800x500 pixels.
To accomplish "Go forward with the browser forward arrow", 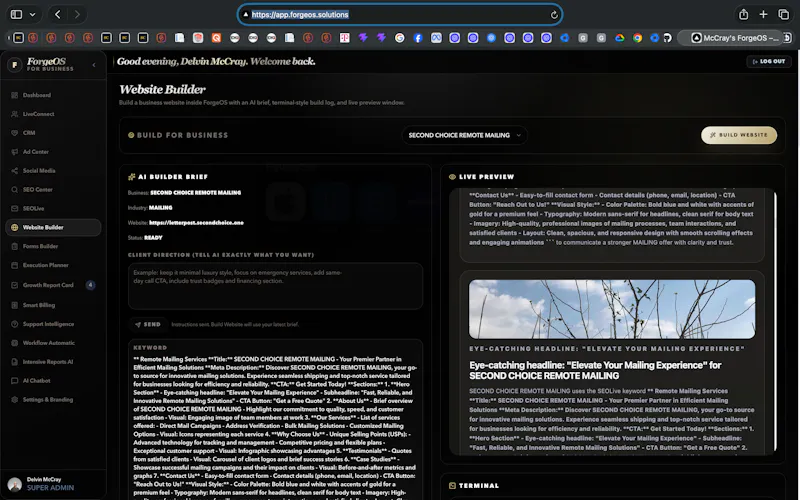I will click(x=77, y=14).
